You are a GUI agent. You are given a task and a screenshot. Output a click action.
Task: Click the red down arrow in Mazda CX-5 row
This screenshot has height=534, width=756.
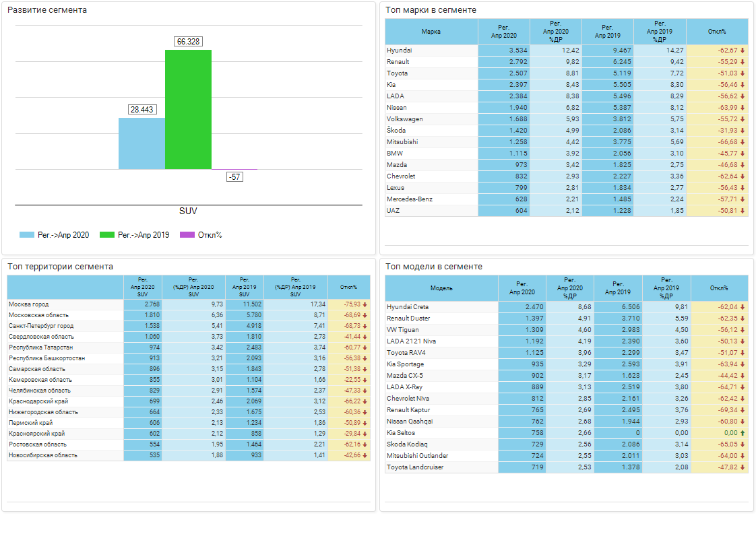pyautogui.click(x=743, y=376)
